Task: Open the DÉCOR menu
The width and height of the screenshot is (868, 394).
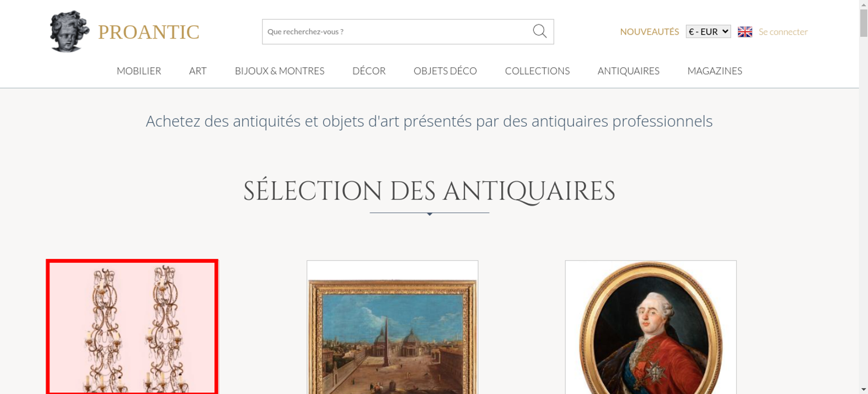Action: (x=369, y=71)
